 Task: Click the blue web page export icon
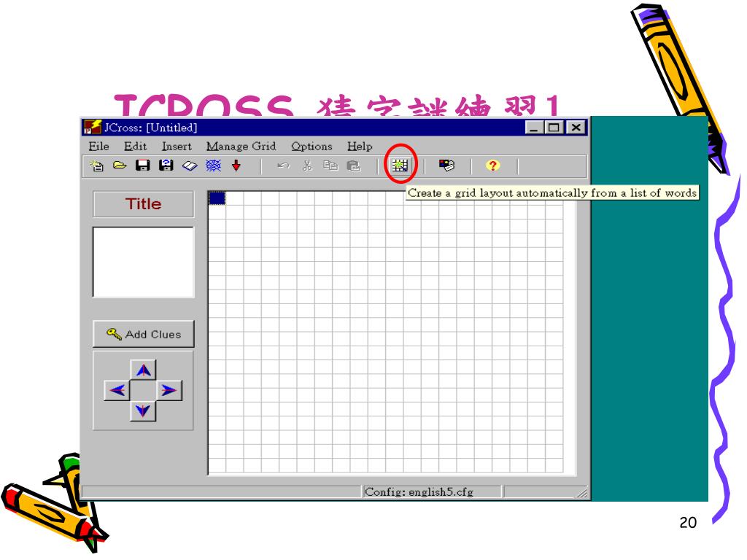213,166
